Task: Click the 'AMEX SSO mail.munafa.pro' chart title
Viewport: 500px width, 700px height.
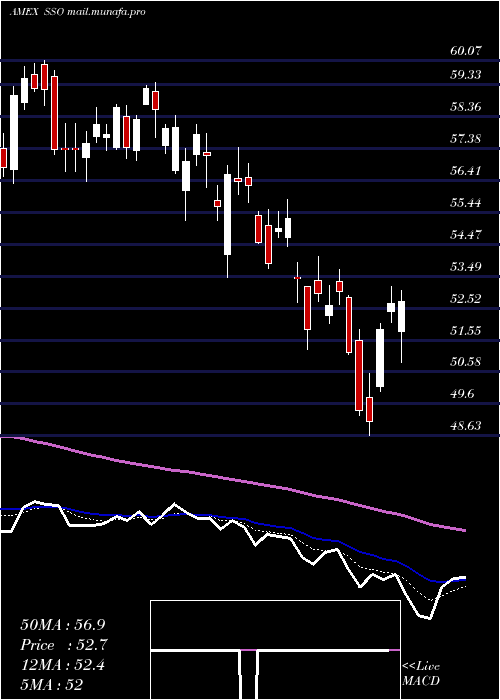Action: 77,12
